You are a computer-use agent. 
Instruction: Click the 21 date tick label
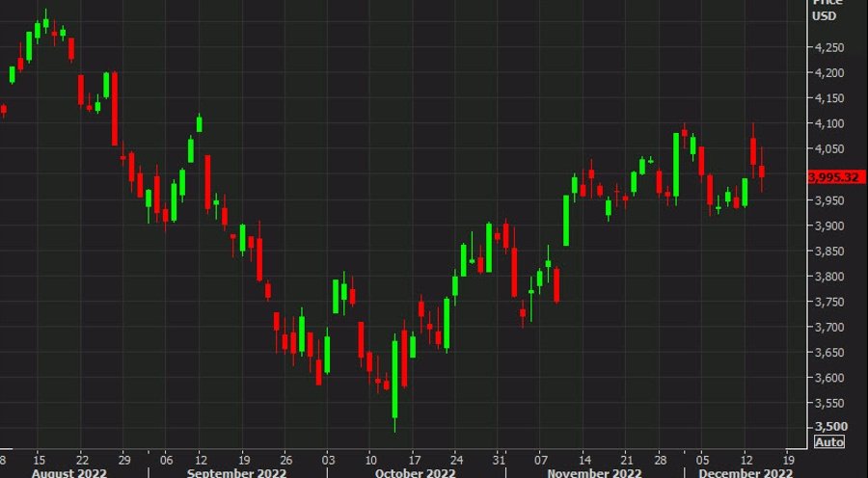(627, 460)
